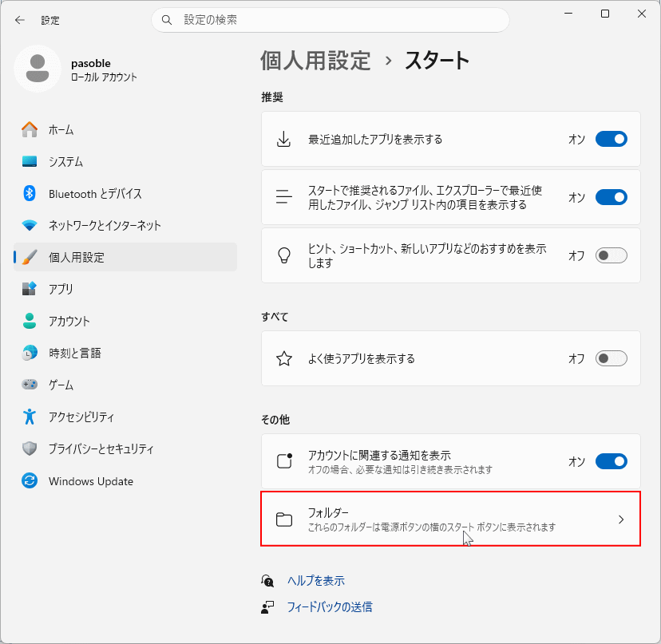Navigate back using the back arrow
The width and height of the screenshot is (661, 644).
19,20
